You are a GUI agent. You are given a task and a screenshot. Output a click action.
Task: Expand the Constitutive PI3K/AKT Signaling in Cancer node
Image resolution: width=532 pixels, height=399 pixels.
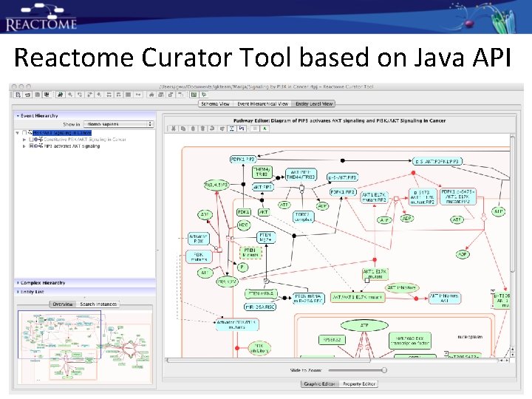point(24,140)
